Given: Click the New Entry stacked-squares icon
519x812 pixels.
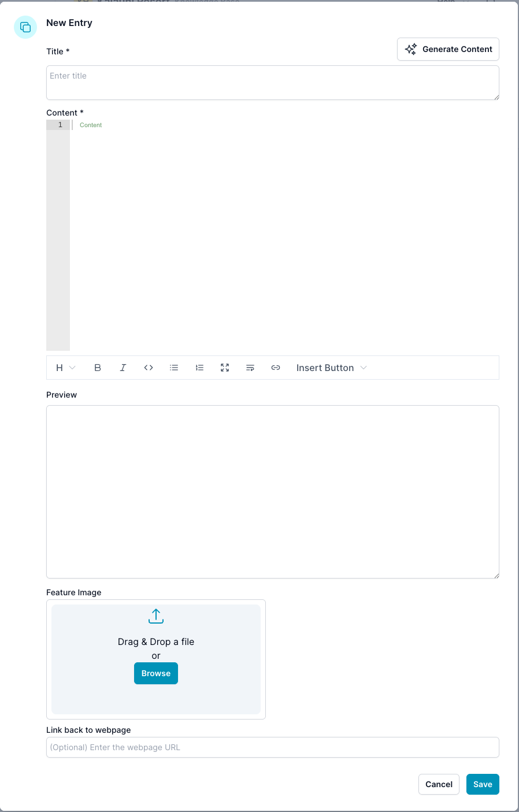Looking at the screenshot, I should point(25,27).
